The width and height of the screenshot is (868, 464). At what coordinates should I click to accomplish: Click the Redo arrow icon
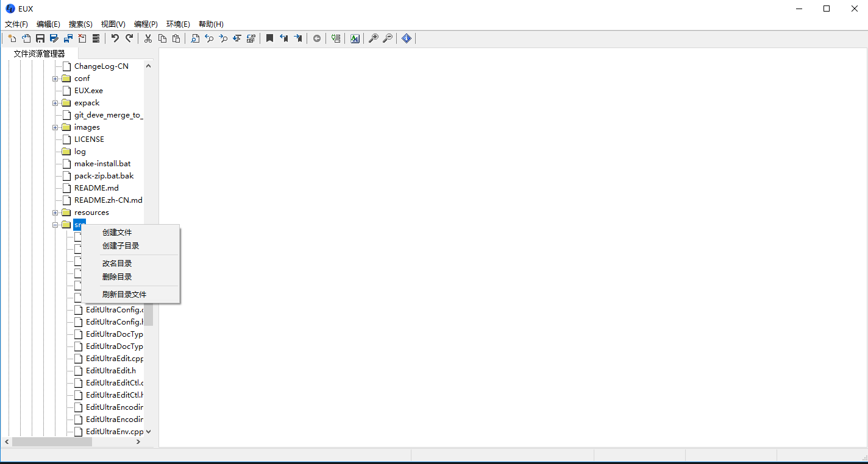129,38
